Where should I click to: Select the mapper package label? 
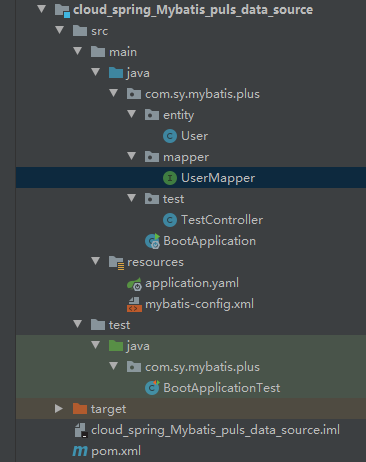point(186,158)
